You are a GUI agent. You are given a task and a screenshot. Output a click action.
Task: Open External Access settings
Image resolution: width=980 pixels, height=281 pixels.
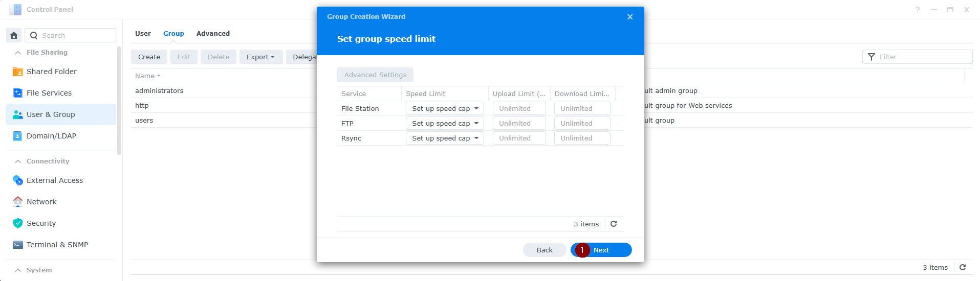54,180
